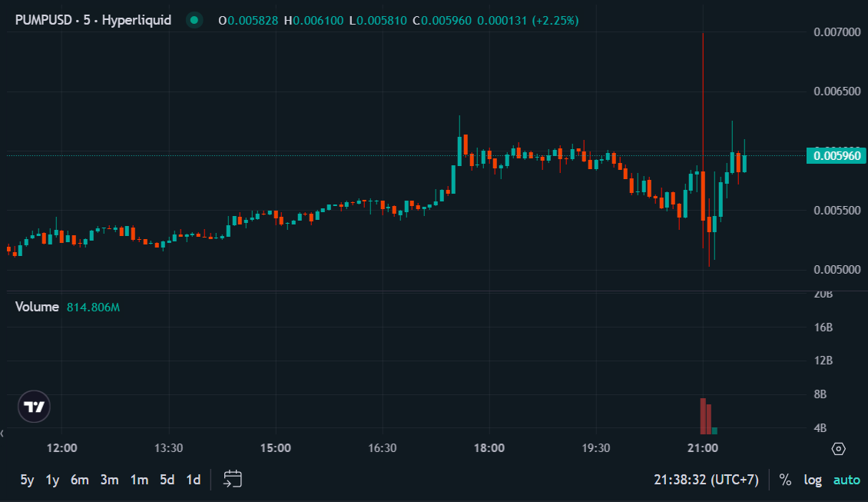Click the 12:00 time axis label

[x=61, y=448]
